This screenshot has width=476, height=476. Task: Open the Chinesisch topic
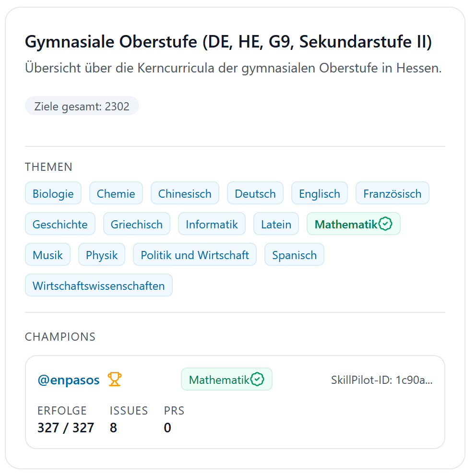[185, 193]
